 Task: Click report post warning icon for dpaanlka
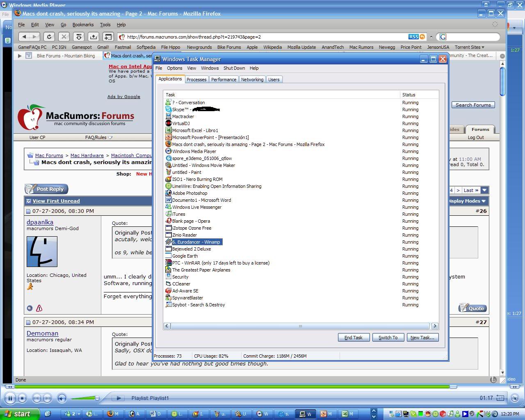[x=39, y=308]
